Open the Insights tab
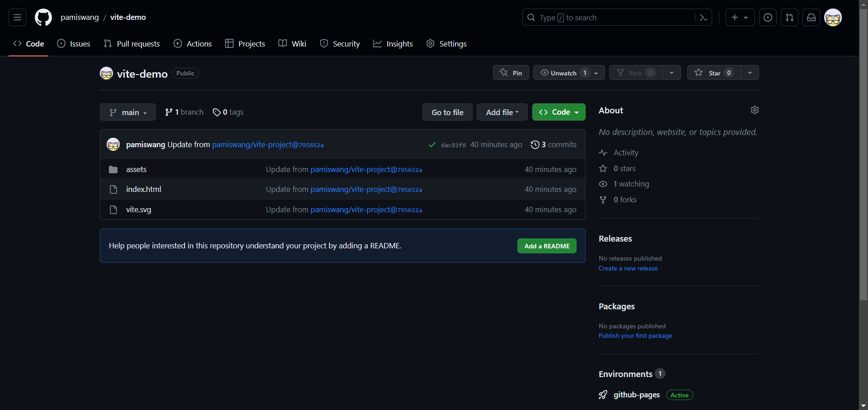Screen dimensions: 868x410 (x=393, y=44)
